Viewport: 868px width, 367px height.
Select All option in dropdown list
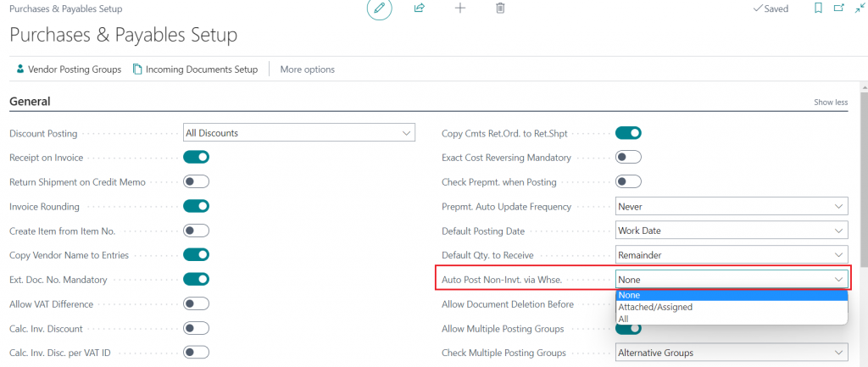point(732,319)
